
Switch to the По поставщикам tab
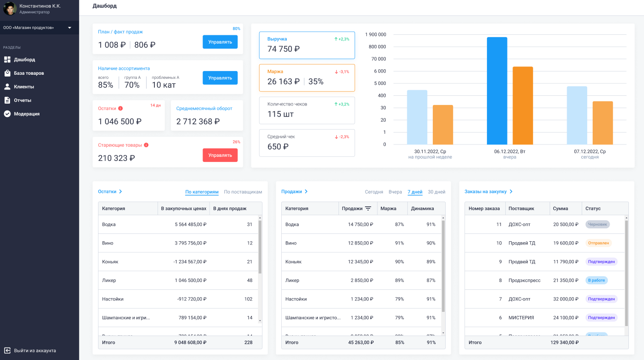(x=243, y=192)
